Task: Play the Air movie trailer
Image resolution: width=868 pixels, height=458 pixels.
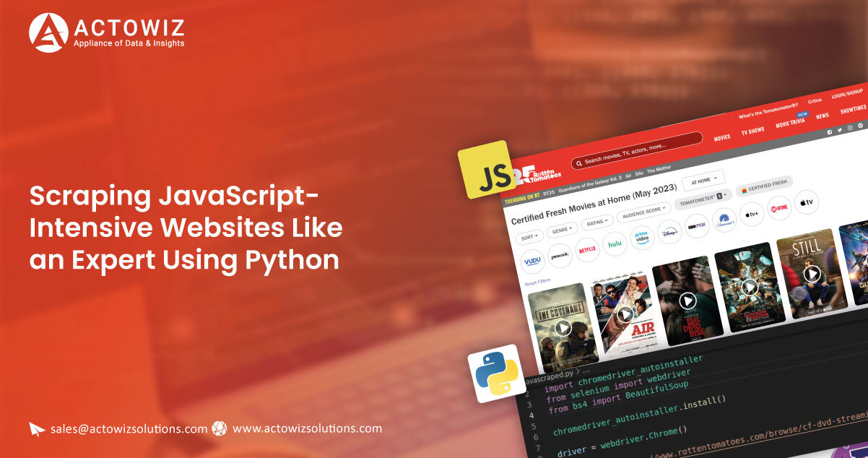Action: pyautogui.click(x=625, y=314)
